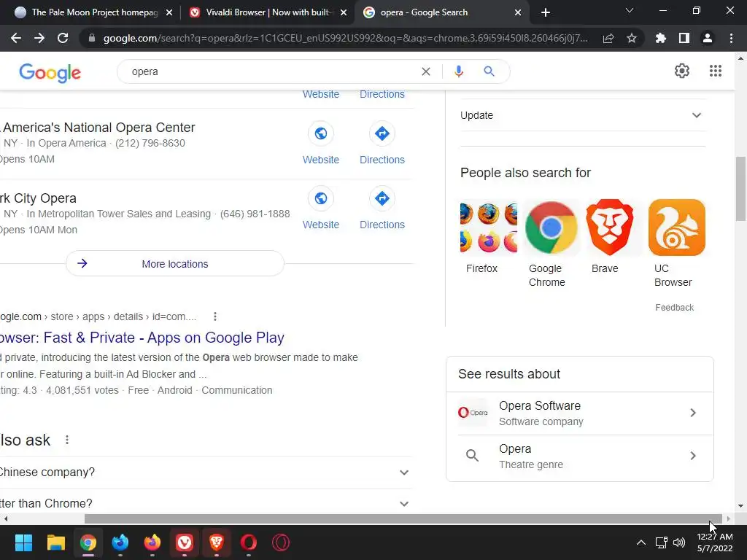Select the Google Chrome thumbnail
Image resolution: width=747 pixels, height=560 pixels.
click(551, 227)
